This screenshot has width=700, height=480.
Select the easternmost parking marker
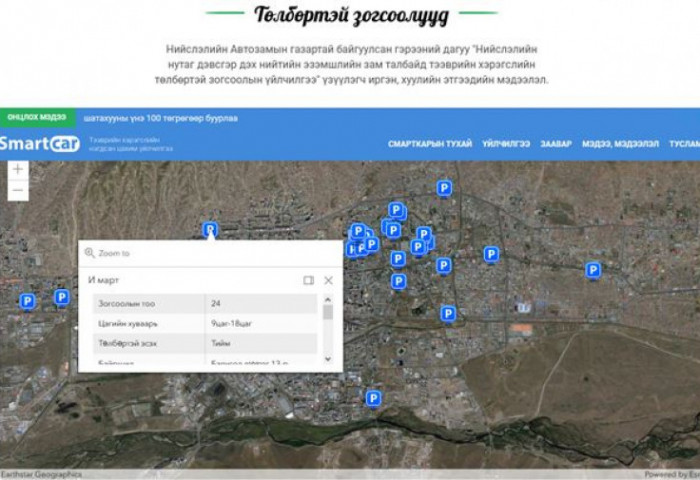click(x=593, y=271)
